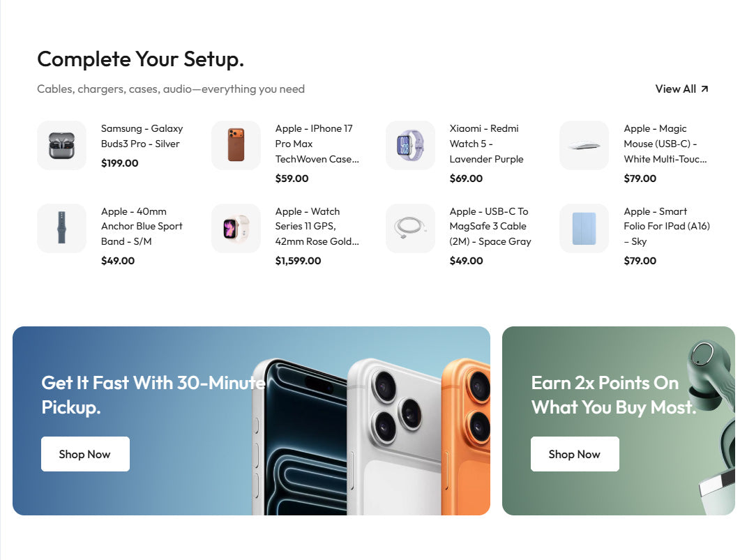Screen dimensions: 747x560
Task: Open the Anchor Blue Sport Band image
Action: pos(61,228)
